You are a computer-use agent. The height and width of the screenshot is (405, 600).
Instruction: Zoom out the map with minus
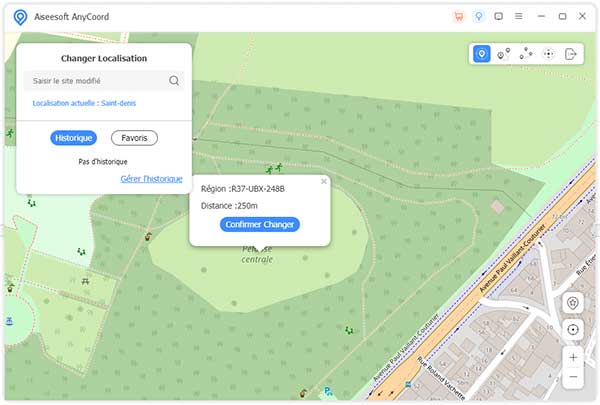(573, 377)
